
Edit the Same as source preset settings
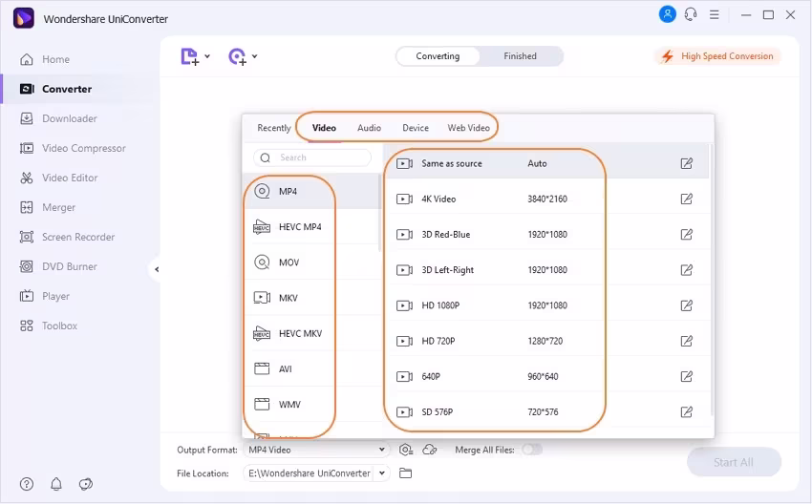[687, 163]
